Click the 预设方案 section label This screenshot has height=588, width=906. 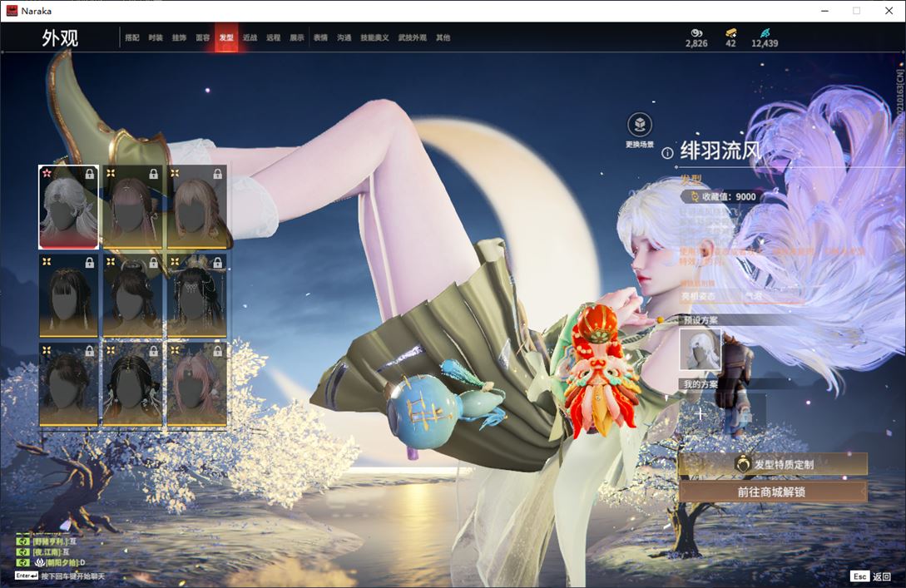coord(701,320)
